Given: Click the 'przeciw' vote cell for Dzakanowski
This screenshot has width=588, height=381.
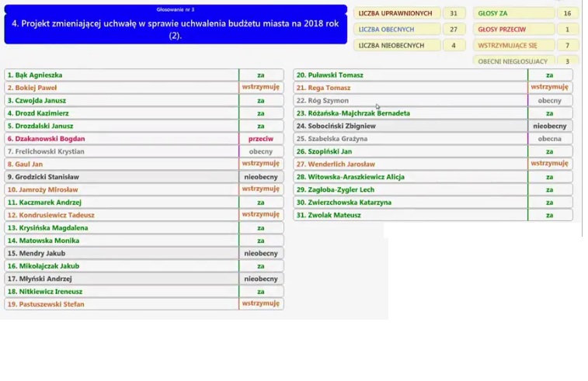Looking at the screenshot, I should click(261, 139).
